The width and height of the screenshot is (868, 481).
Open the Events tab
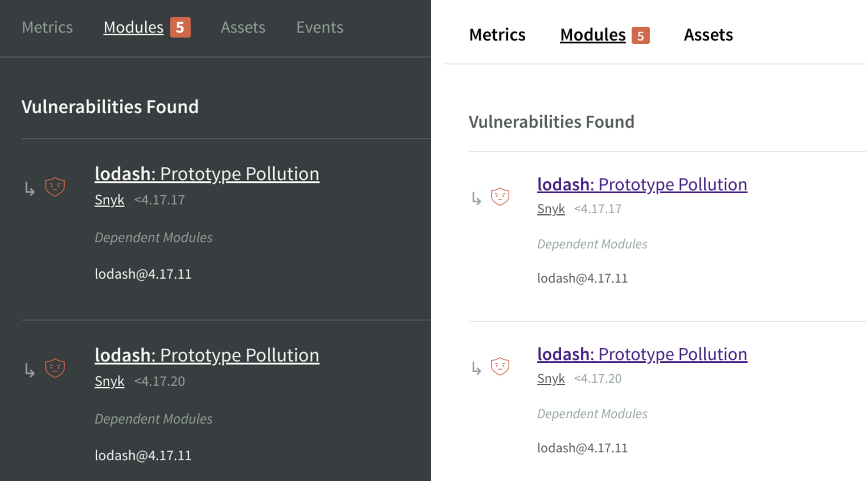[x=319, y=27]
